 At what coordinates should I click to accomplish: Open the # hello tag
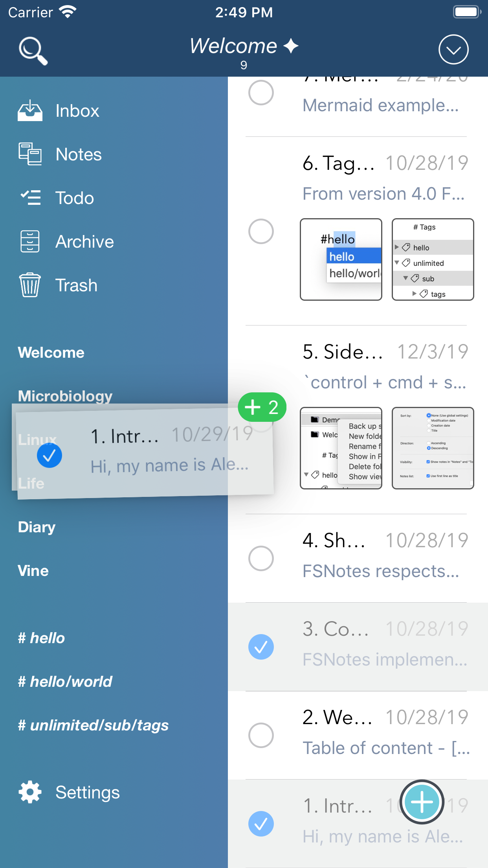(41, 638)
